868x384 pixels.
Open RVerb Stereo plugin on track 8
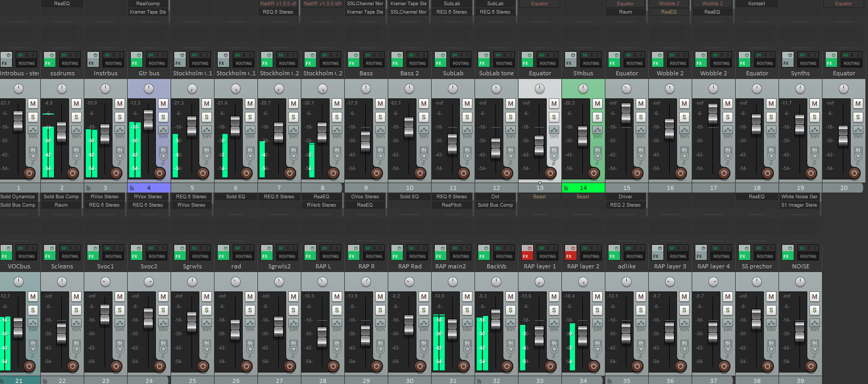point(322,205)
